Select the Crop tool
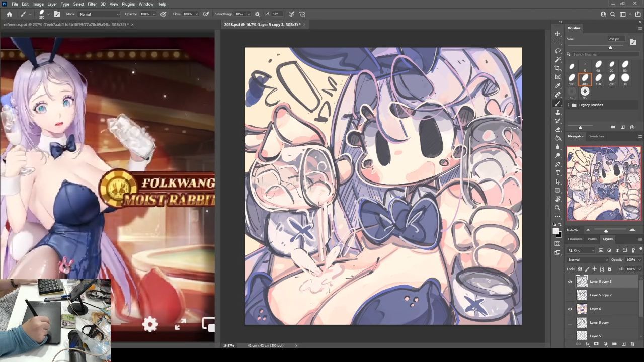Image resolution: width=644 pixels, height=362 pixels. click(558, 68)
